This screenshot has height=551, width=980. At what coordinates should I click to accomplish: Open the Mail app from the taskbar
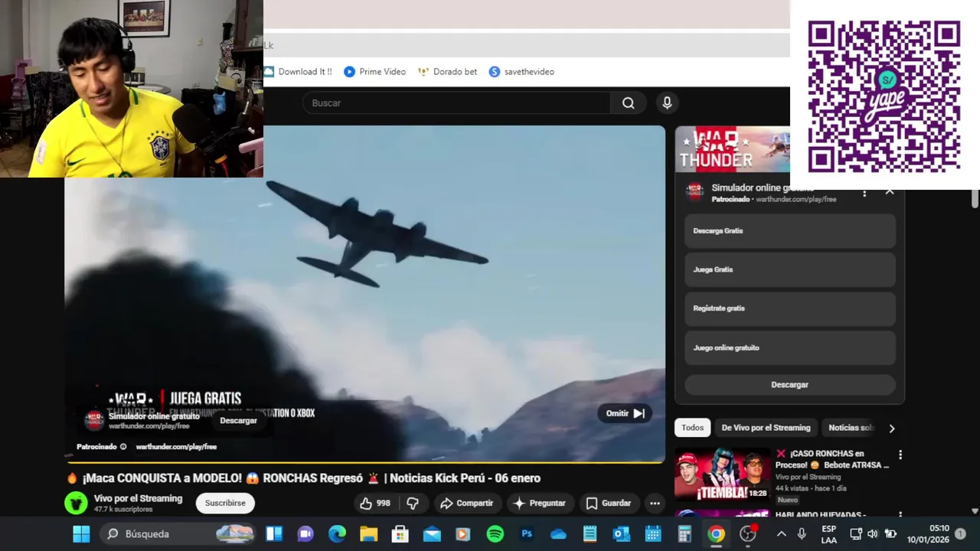(x=432, y=533)
